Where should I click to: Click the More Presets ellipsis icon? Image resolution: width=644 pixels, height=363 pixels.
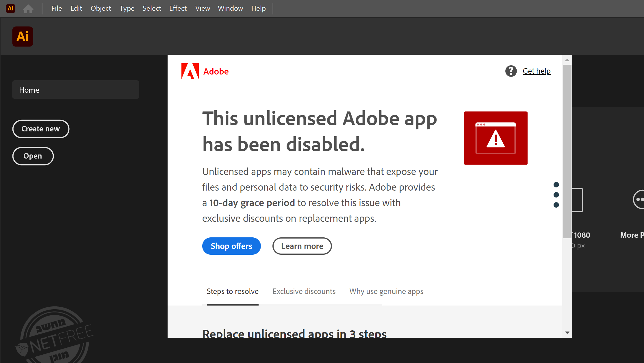pos(638,199)
